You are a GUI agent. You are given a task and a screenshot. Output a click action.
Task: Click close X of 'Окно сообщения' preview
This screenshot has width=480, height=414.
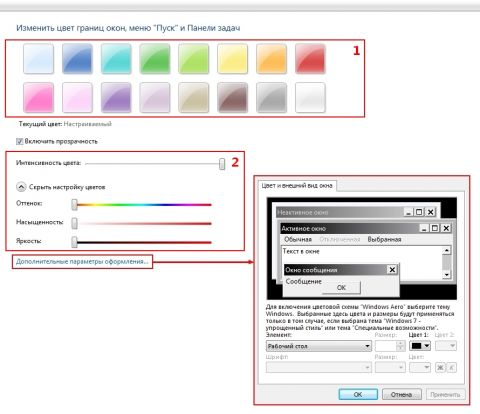tap(392, 270)
